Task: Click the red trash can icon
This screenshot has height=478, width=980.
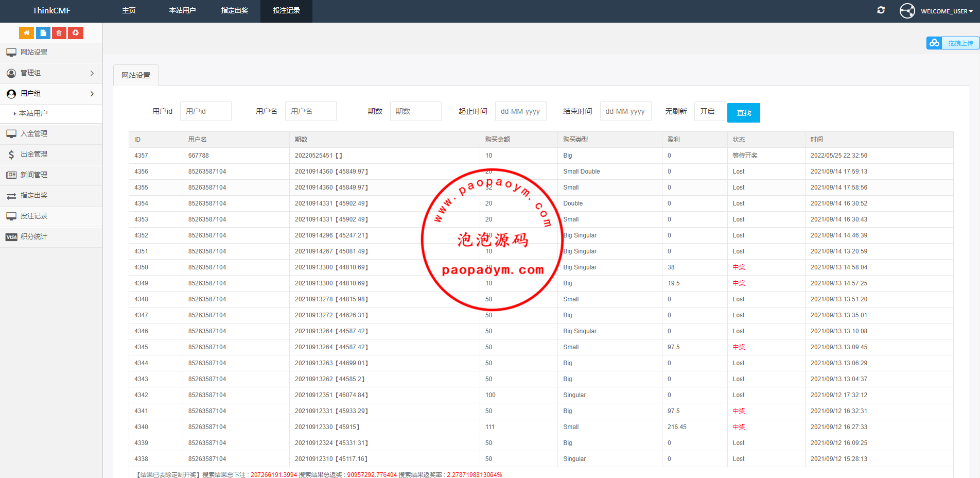Action: click(59, 33)
